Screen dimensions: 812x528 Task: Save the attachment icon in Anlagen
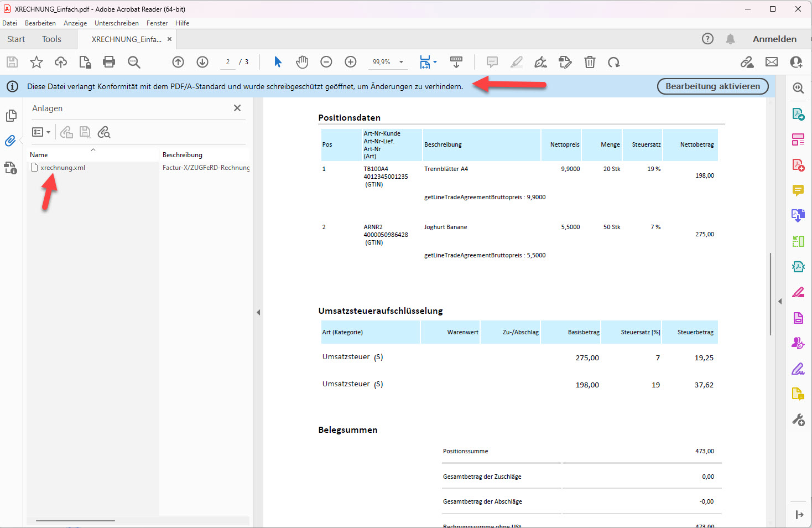point(85,132)
